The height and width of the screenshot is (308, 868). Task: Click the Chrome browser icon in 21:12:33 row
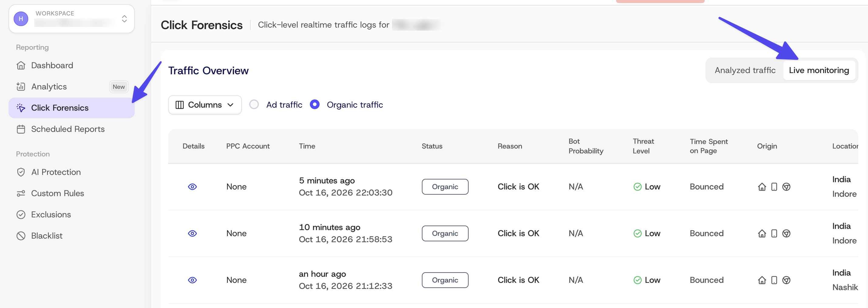(786, 280)
